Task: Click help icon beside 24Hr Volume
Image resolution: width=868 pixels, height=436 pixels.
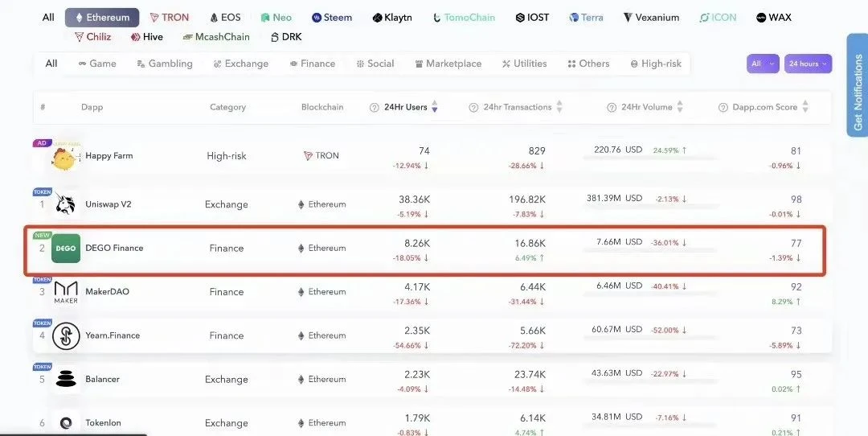Action: (611, 108)
